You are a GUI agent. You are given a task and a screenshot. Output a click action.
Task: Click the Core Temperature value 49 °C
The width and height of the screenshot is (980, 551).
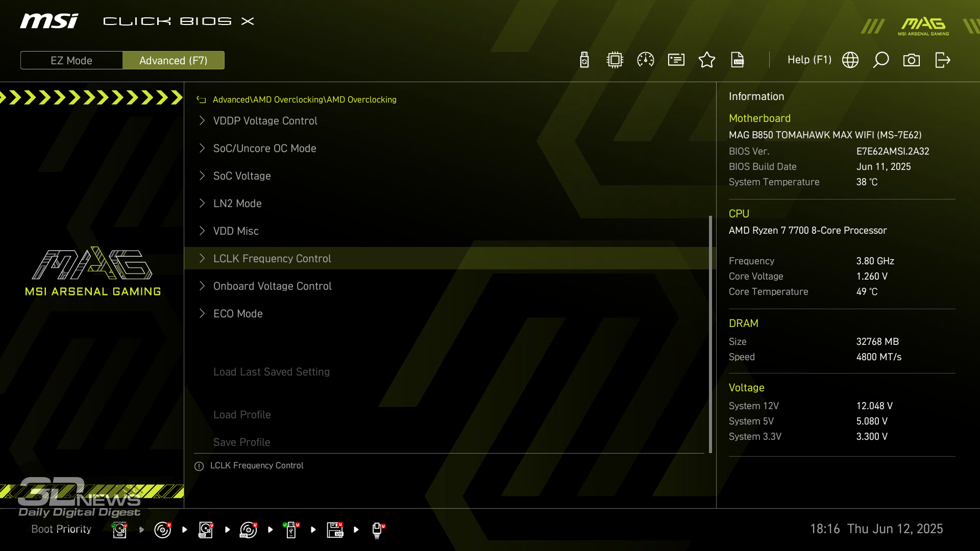[x=867, y=292]
